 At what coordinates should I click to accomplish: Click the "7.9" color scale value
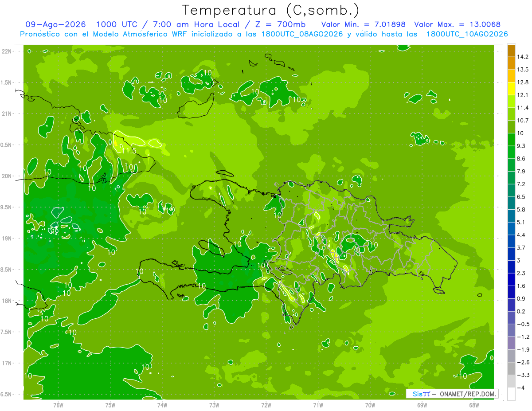521,171
